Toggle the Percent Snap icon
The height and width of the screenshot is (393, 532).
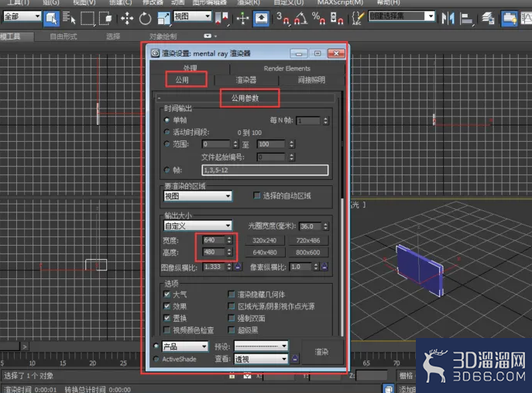(318, 18)
